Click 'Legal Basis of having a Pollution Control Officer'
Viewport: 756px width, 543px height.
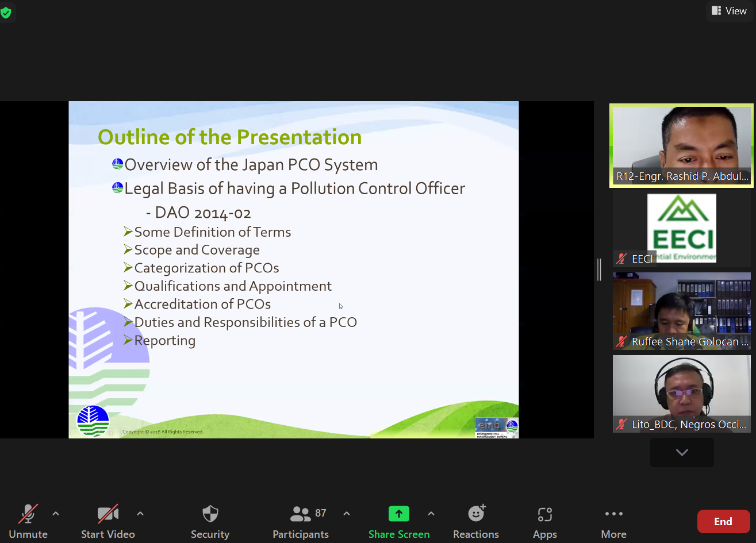pos(295,188)
